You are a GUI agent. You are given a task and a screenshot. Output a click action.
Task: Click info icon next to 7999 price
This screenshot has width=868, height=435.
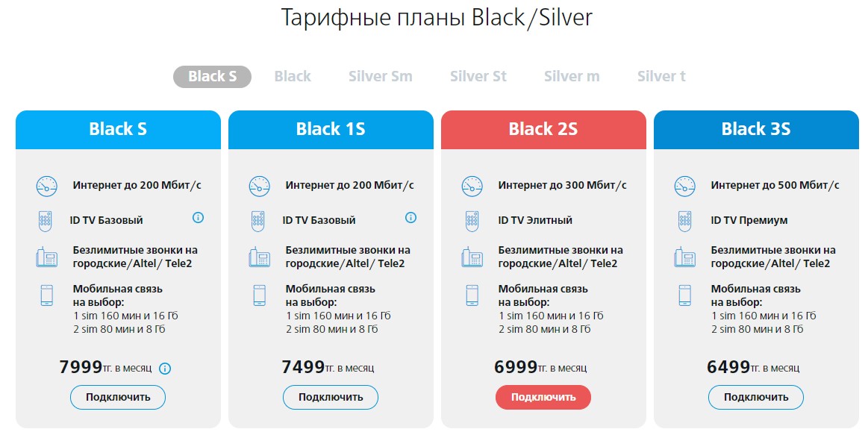(x=166, y=368)
